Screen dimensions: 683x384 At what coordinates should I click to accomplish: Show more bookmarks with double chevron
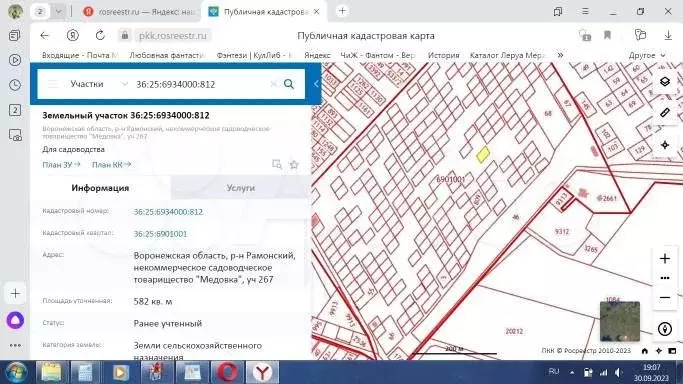point(560,55)
